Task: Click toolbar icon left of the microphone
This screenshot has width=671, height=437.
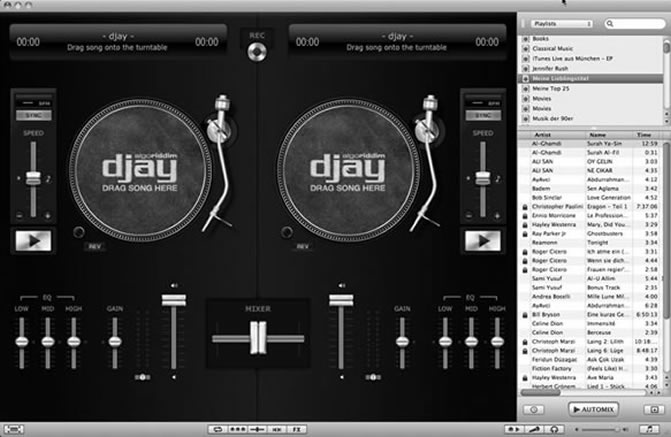Action: click(515, 429)
